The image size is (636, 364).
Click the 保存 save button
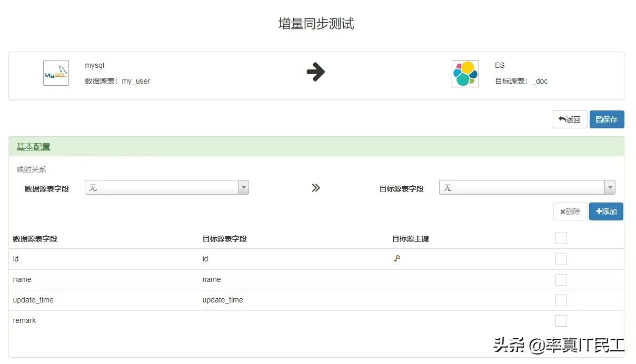(x=607, y=119)
